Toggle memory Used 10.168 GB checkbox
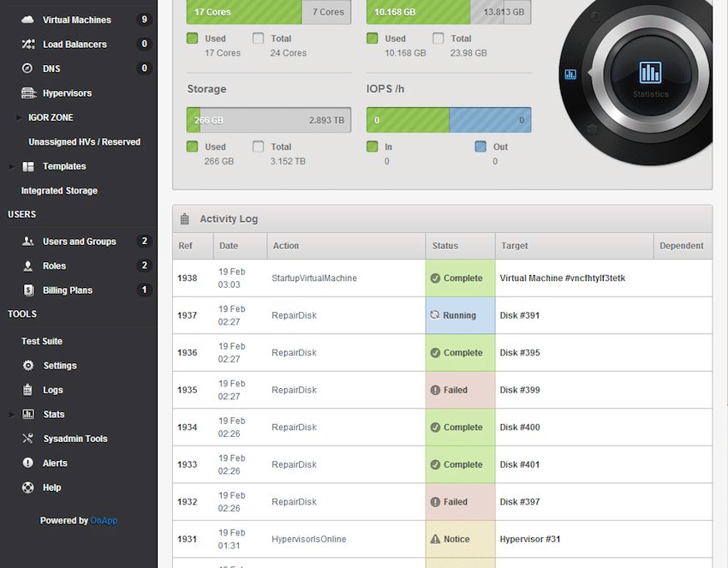This screenshot has width=728, height=568. coord(372,38)
